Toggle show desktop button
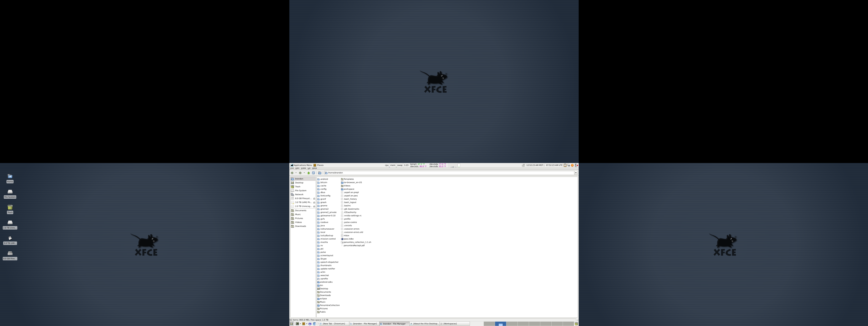Image resolution: width=868 pixels, height=326 pixels. point(291,324)
